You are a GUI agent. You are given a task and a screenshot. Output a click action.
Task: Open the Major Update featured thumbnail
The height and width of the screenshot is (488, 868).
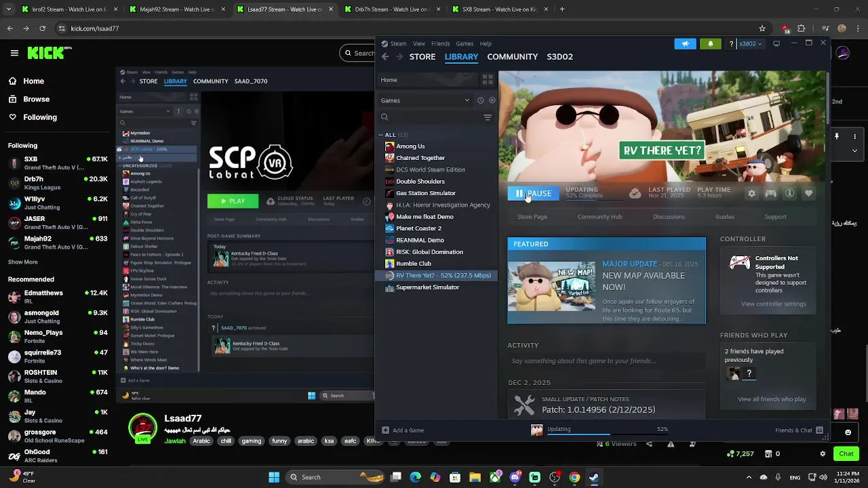[x=551, y=286]
